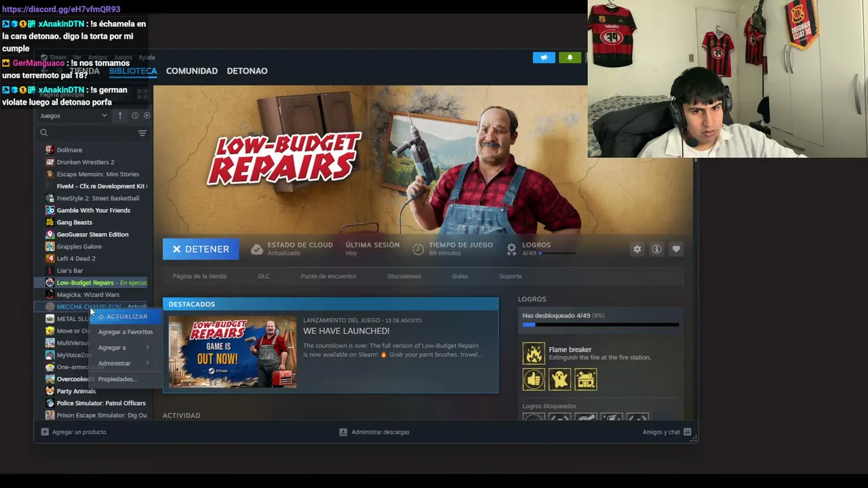Select the thumbs-up achievement icon

point(534,380)
